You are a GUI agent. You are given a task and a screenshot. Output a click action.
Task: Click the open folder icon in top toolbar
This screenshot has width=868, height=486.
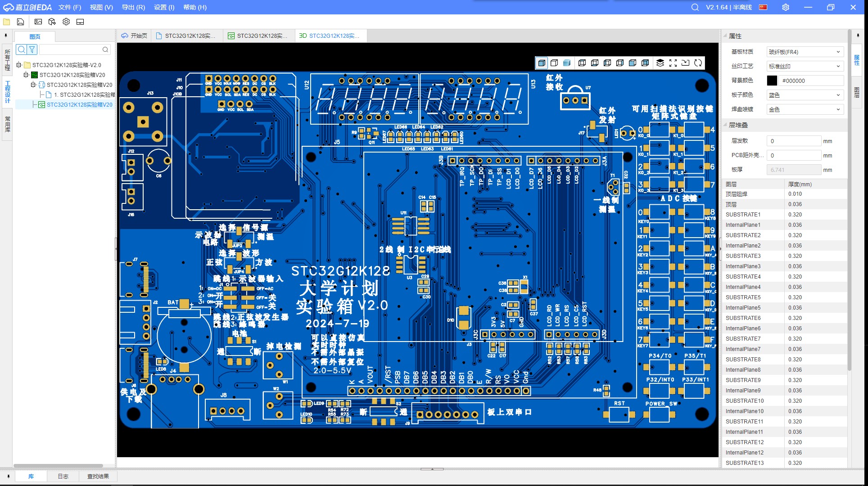point(7,22)
